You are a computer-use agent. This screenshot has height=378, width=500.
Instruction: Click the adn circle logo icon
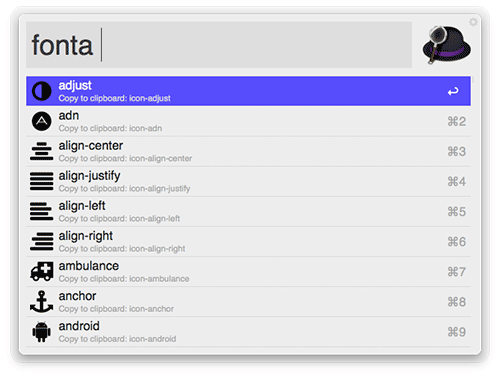coord(42,121)
